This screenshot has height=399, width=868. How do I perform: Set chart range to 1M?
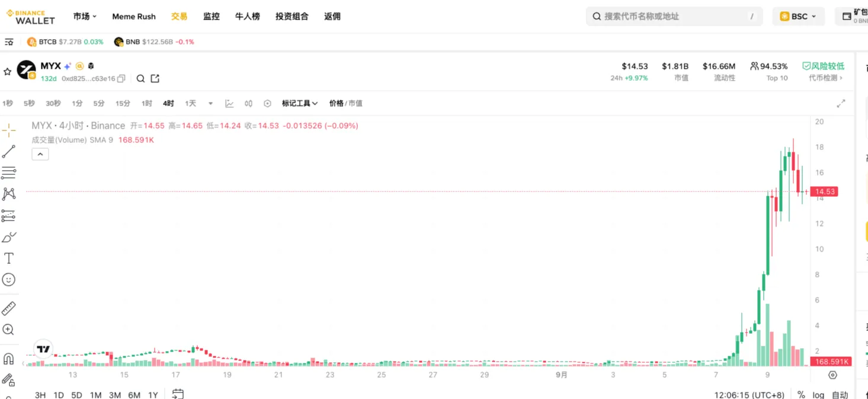click(x=95, y=395)
